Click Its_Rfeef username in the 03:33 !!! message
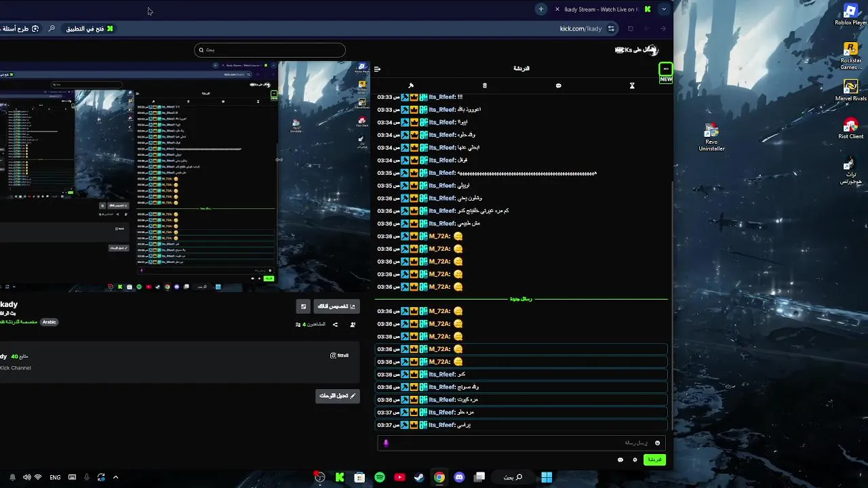Viewport: 868px width, 488px height. 441,97
